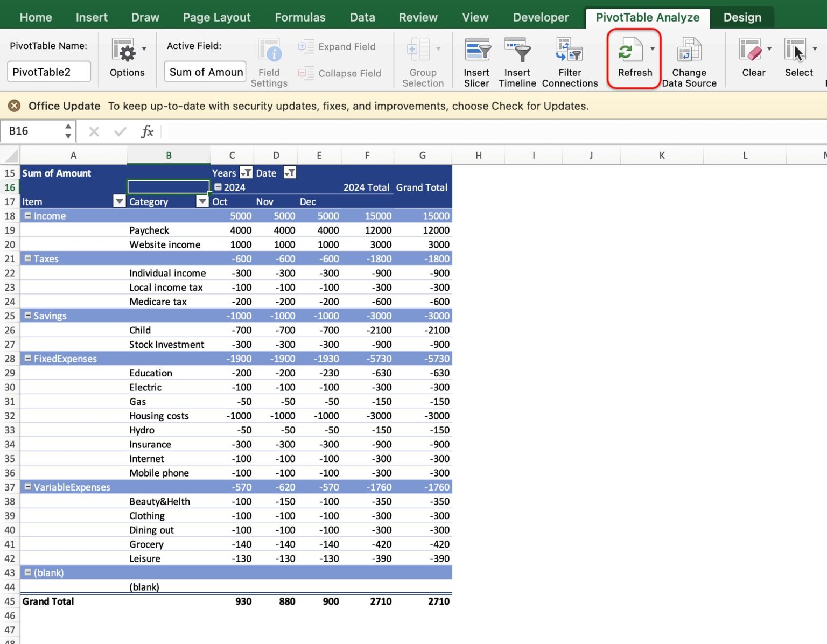This screenshot has height=644, width=827.
Task: Click the Collapse Field icon
Action: click(306, 73)
